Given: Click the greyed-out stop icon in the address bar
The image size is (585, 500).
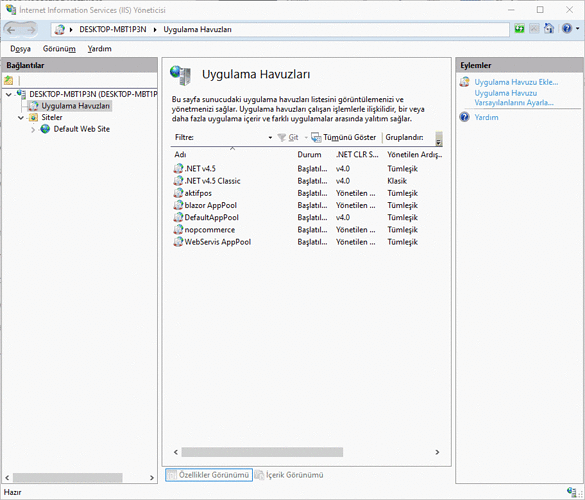Looking at the screenshot, I should click(x=534, y=29).
